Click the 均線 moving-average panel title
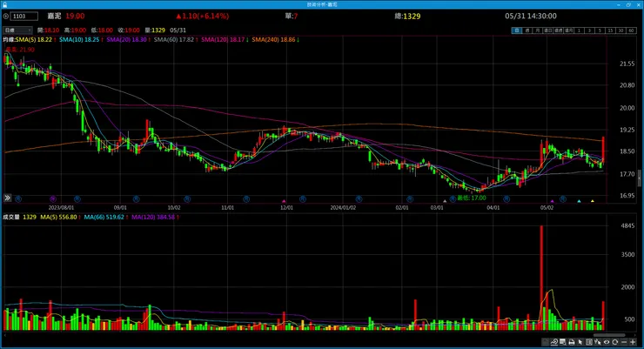Image resolution: width=644 pixels, height=349 pixels. click(9, 40)
